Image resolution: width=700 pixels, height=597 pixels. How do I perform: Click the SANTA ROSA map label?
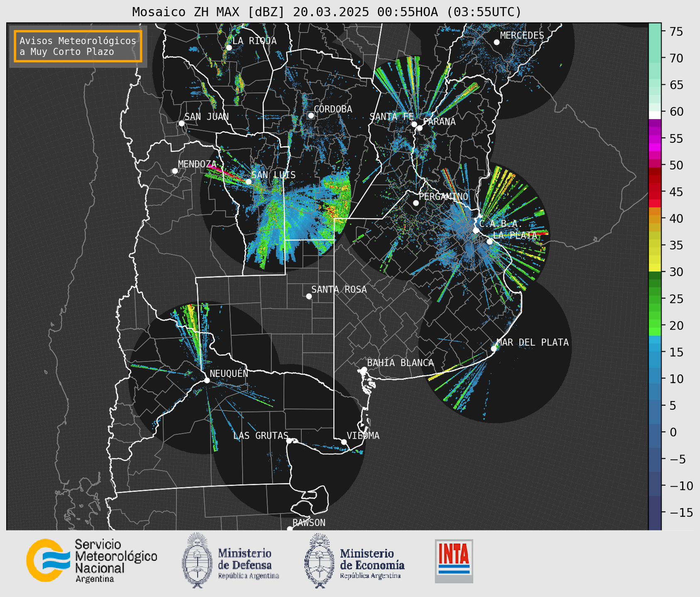point(339,289)
